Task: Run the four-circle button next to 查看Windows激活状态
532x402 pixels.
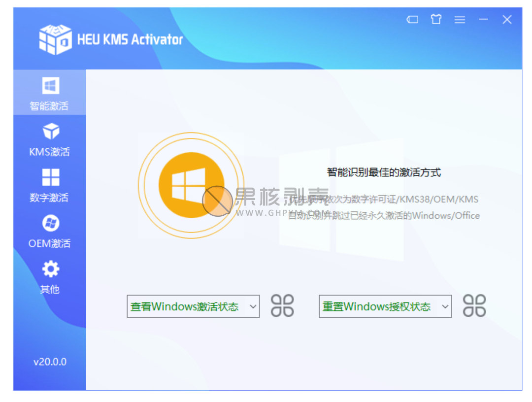Action: coord(282,306)
